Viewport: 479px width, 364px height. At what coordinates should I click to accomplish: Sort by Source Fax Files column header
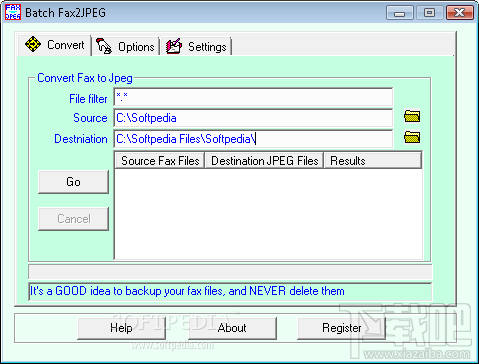click(160, 161)
